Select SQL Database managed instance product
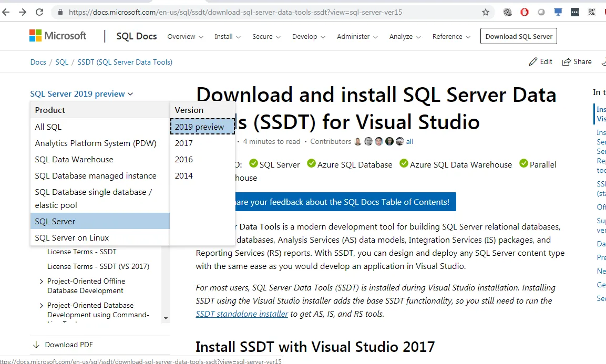 [100, 175]
